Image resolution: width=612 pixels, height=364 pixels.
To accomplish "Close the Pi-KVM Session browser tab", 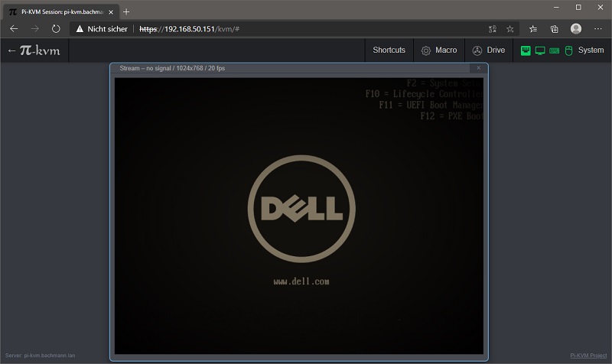I will (111, 12).
